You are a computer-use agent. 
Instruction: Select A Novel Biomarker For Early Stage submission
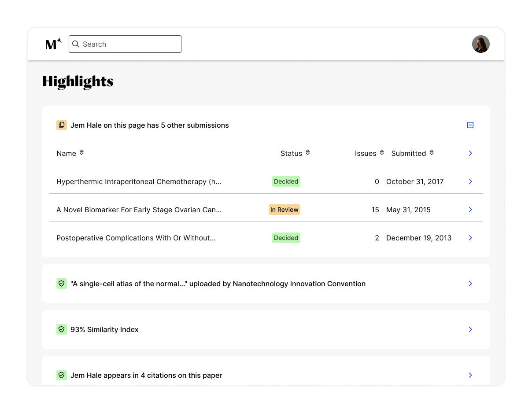[139, 210]
